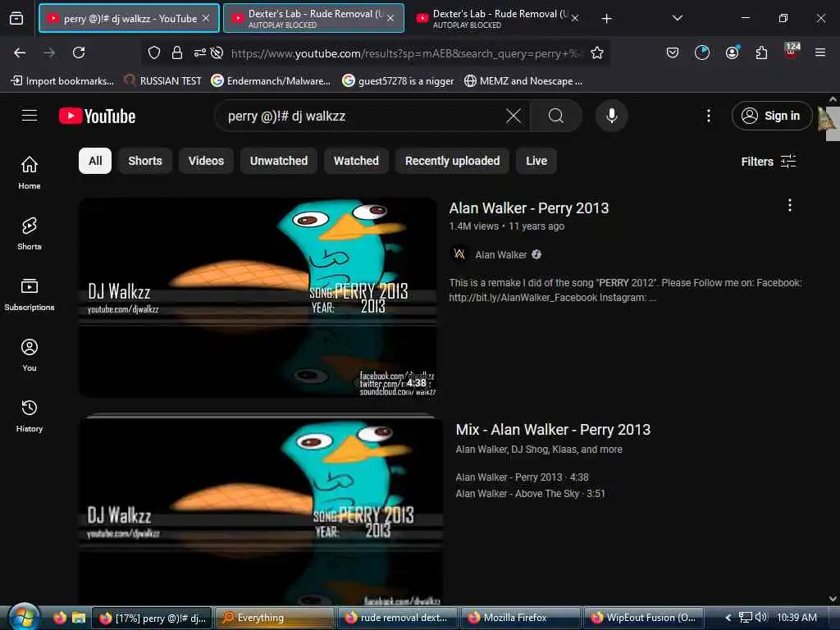Open Firefox tab overview icon
The width and height of the screenshot is (840, 630).
(16, 19)
